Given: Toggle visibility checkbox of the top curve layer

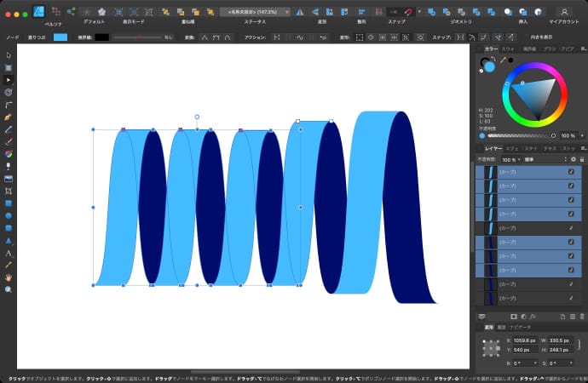Looking at the screenshot, I should click(571, 171).
